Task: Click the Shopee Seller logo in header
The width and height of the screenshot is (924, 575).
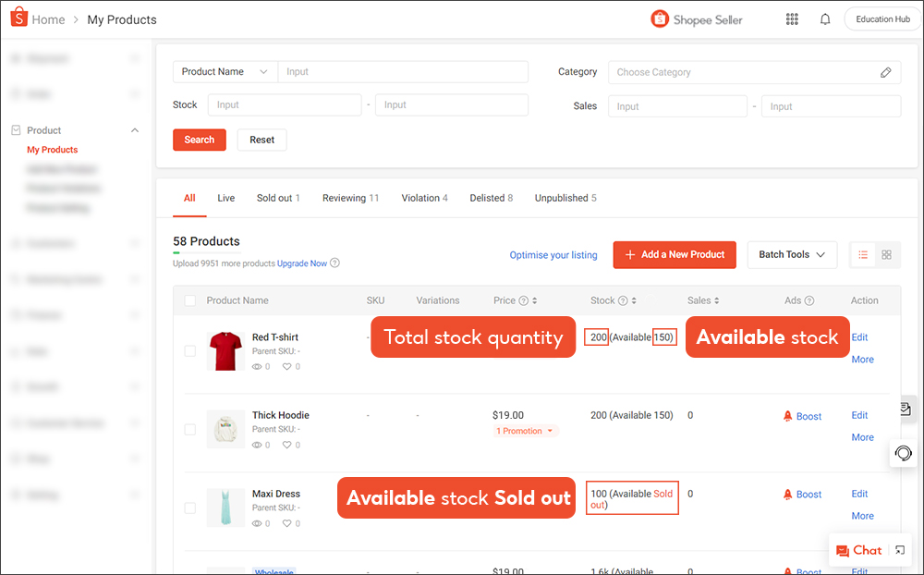Action: [697, 19]
